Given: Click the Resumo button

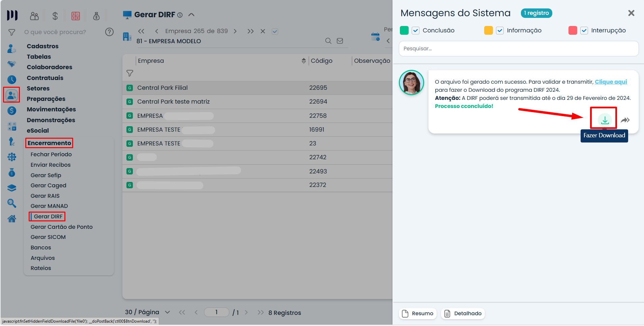Looking at the screenshot, I should click(x=418, y=314).
